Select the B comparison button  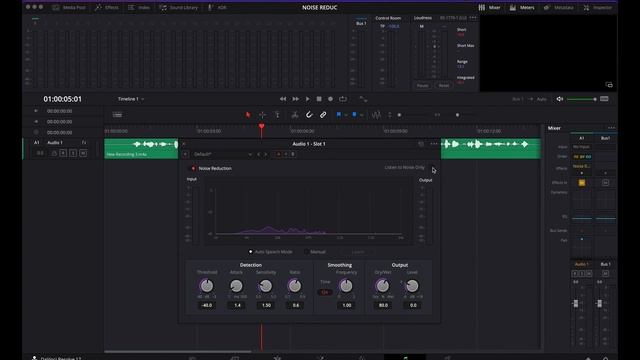point(293,154)
